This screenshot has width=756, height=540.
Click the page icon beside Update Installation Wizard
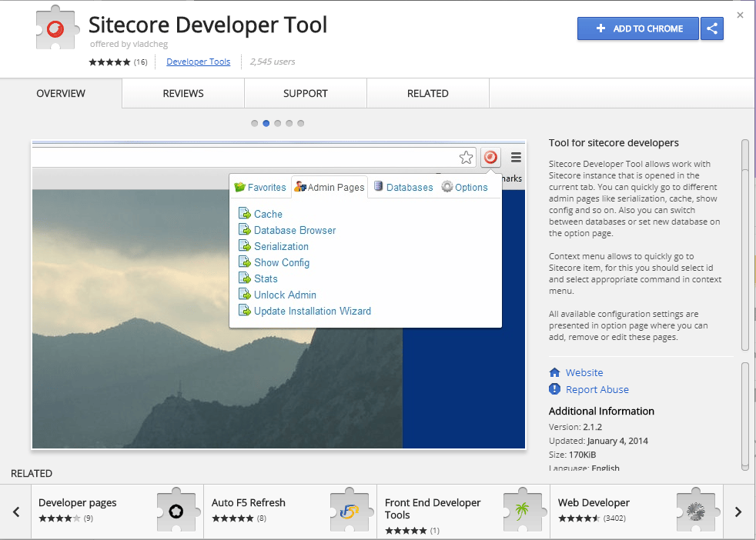[245, 310]
